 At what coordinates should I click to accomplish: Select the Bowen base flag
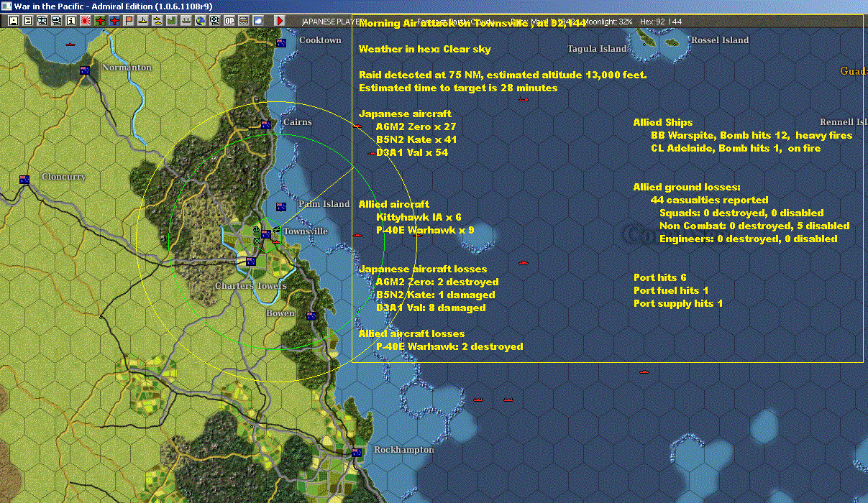[311, 315]
